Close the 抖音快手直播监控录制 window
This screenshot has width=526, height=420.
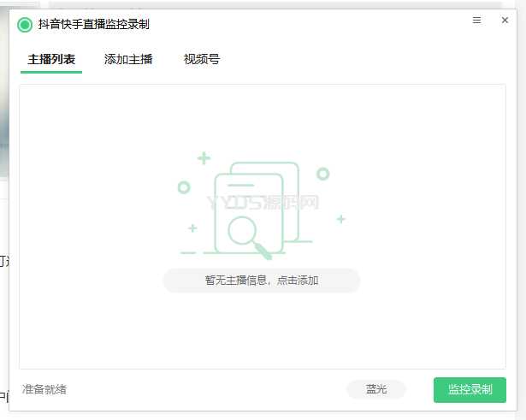pos(505,20)
